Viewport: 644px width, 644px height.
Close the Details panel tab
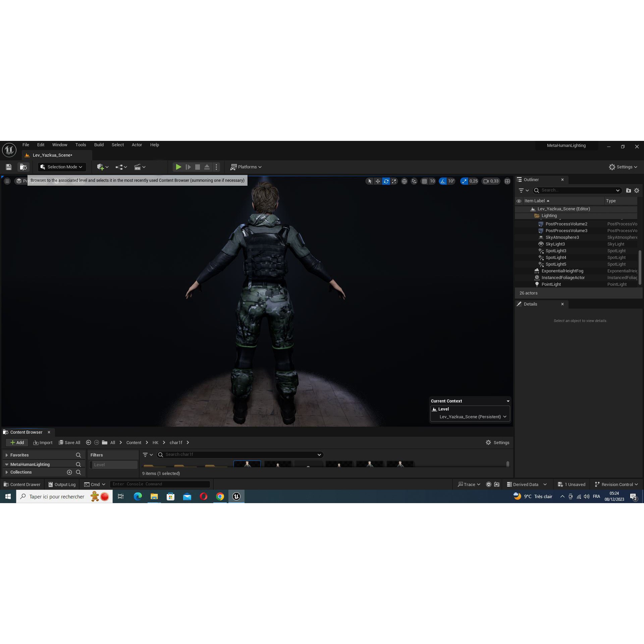pos(562,304)
